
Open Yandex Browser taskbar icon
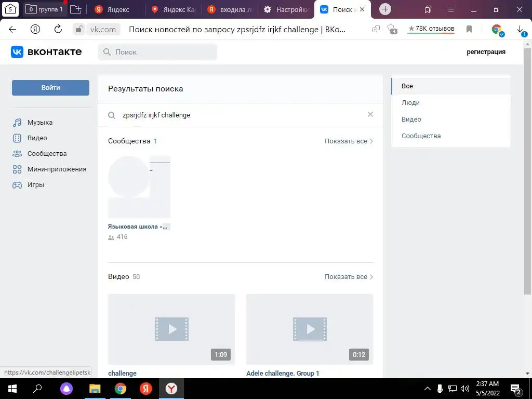point(171,389)
